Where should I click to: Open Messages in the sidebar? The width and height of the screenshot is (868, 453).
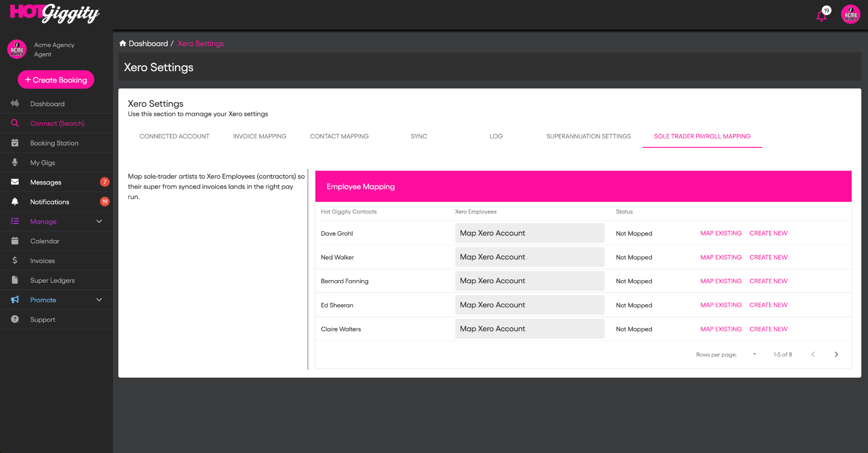(56, 182)
